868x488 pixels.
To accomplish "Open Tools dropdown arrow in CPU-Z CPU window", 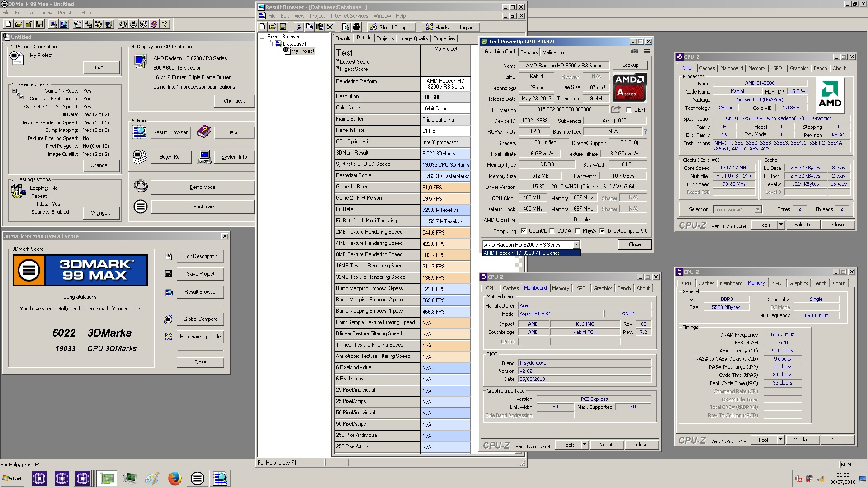I will click(780, 225).
